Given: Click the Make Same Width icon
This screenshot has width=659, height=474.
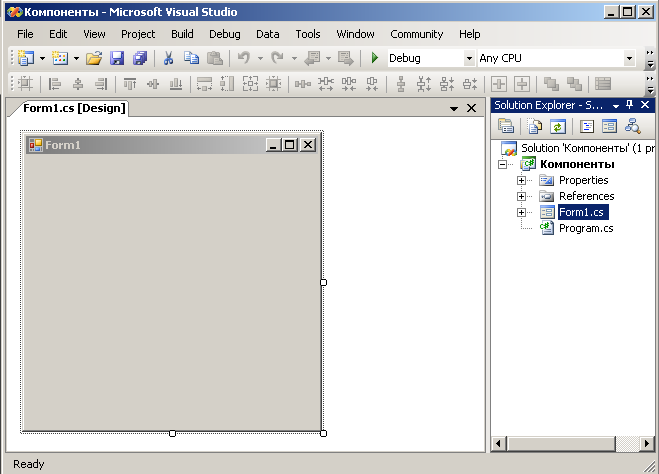Looking at the screenshot, I should 205,84.
